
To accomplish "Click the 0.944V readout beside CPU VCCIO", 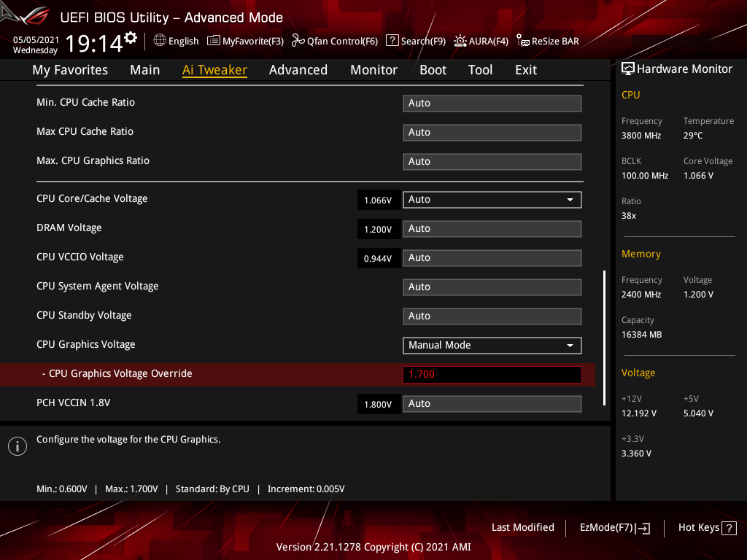I will pyautogui.click(x=379, y=258).
